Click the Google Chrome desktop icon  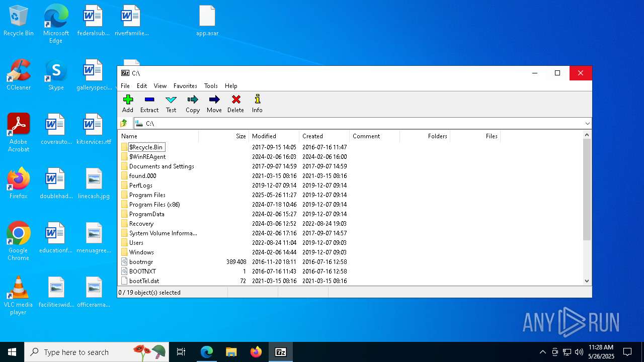pos(19,241)
